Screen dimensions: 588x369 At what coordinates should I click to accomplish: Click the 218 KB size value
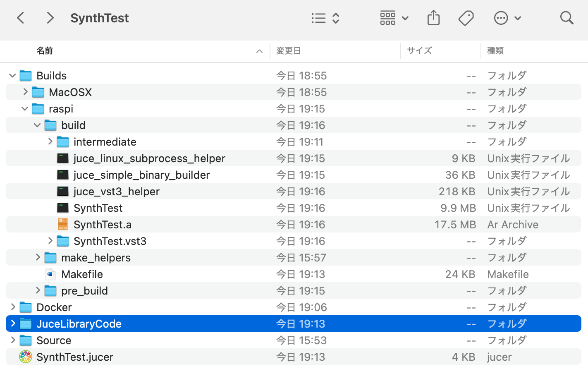pyautogui.click(x=457, y=192)
